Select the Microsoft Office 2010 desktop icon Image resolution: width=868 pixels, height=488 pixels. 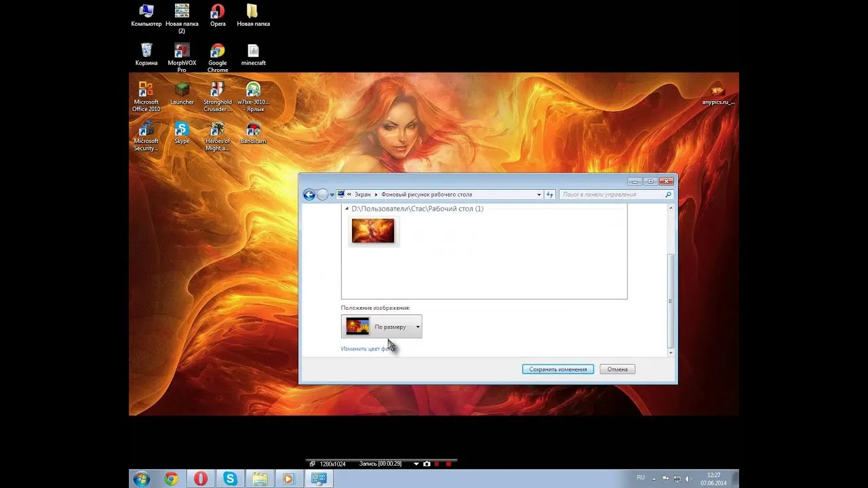(x=146, y=97)
